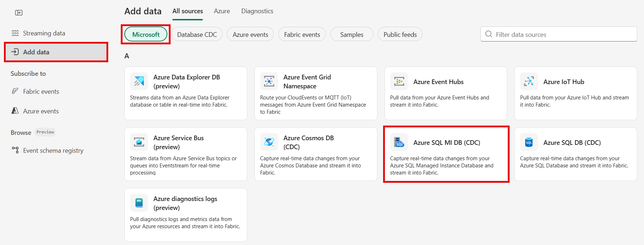Click the Event schema registry icon
This screenshot has height=245, width=644.
click(x=15, y=150)
